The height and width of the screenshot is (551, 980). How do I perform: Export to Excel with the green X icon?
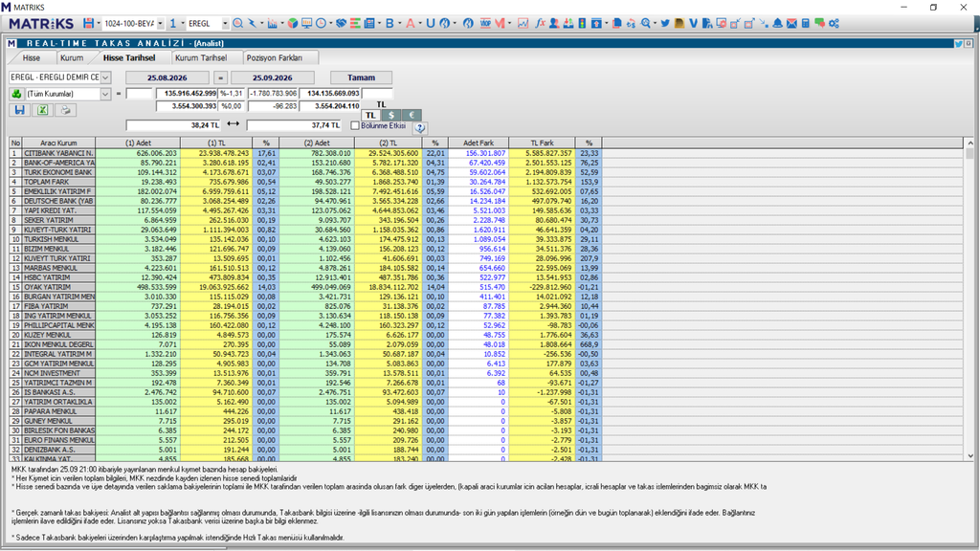coord(42,110)
